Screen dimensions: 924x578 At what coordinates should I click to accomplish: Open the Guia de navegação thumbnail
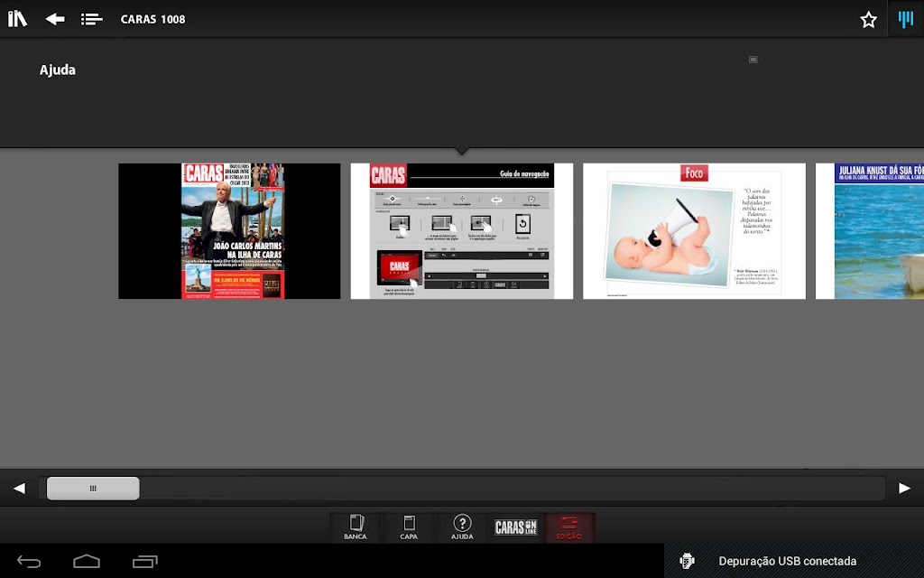coord(462,231)
